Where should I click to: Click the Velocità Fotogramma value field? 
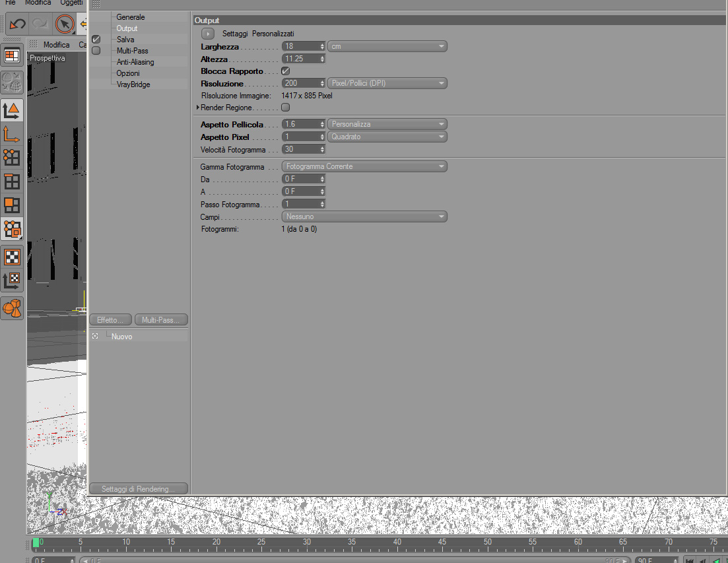tap(300, 149)
